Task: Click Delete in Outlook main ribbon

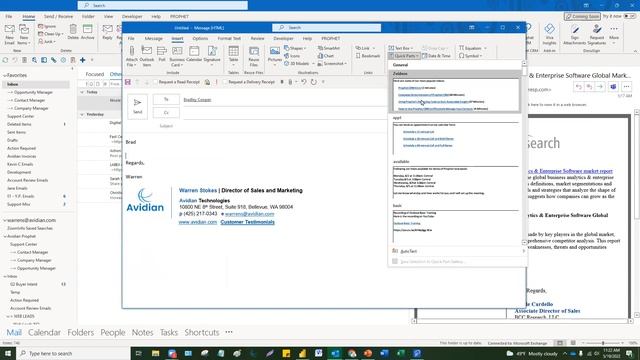Action: click(73, 32)
